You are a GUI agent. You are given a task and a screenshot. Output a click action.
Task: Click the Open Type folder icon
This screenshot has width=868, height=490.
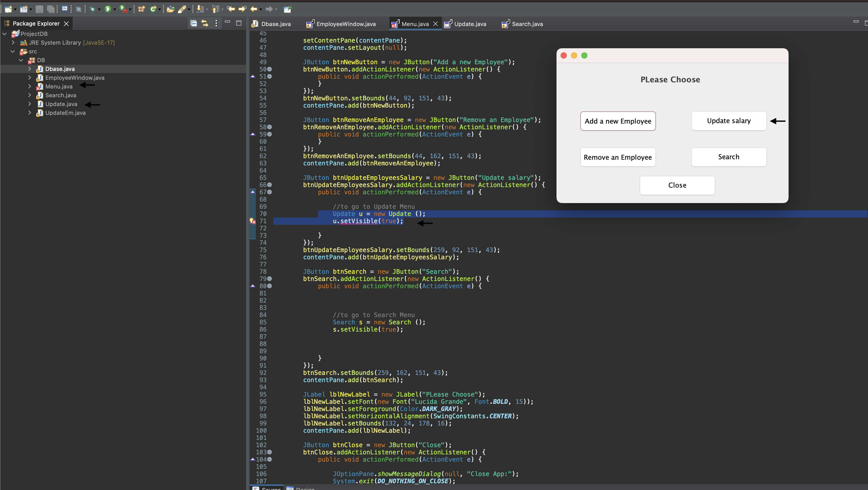click(170, 9)
